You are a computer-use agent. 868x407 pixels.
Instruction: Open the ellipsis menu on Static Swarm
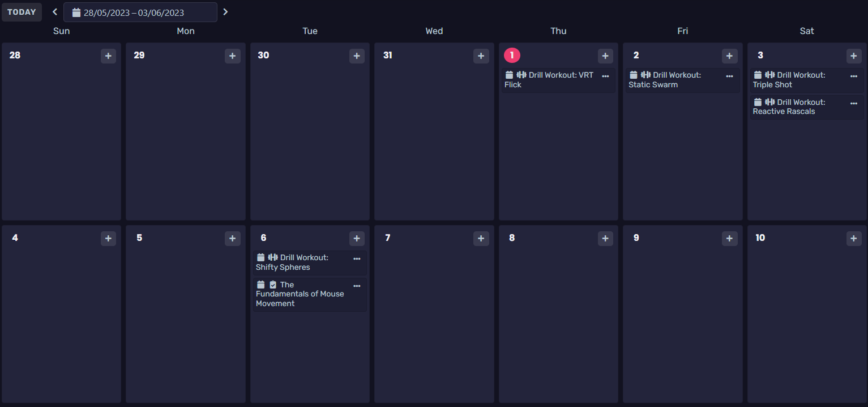point(729,75)
